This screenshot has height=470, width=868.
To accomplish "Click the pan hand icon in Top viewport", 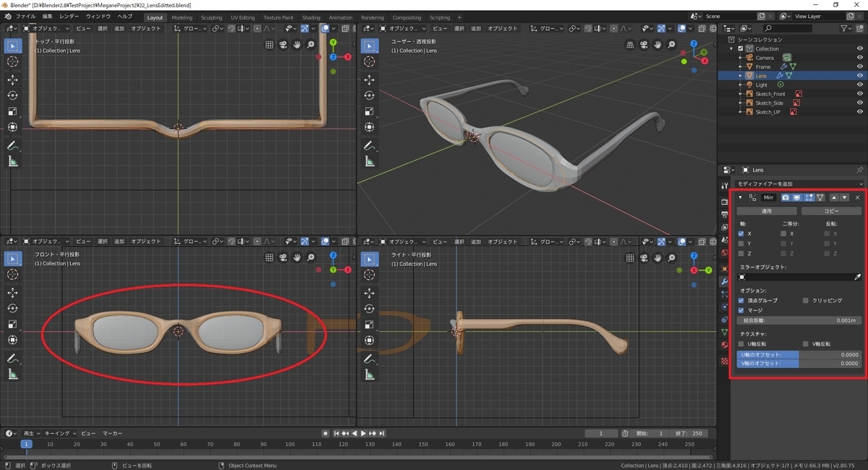I will [x=297, y=44].
